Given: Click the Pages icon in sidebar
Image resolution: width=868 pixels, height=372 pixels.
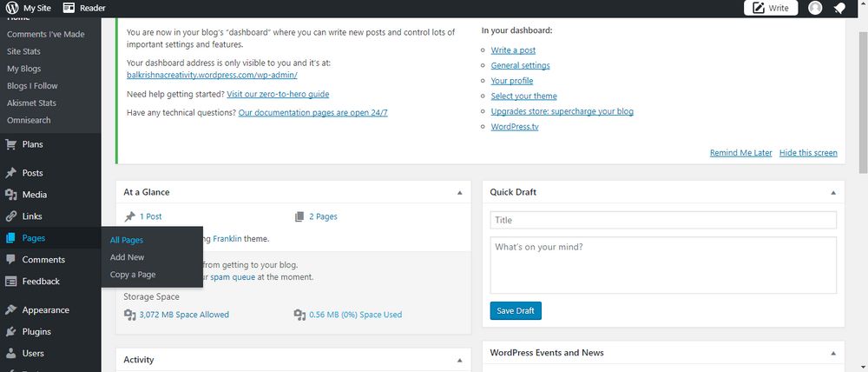Looking at the screenshot, I should pyautogui.click(x=10, y=238).
